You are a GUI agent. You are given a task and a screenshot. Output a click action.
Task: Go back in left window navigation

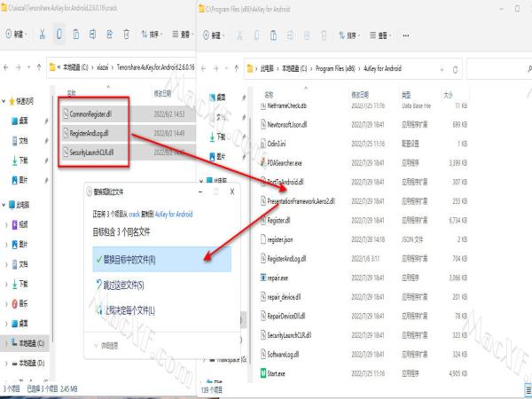pyautogui.click(x=6, y=67)
